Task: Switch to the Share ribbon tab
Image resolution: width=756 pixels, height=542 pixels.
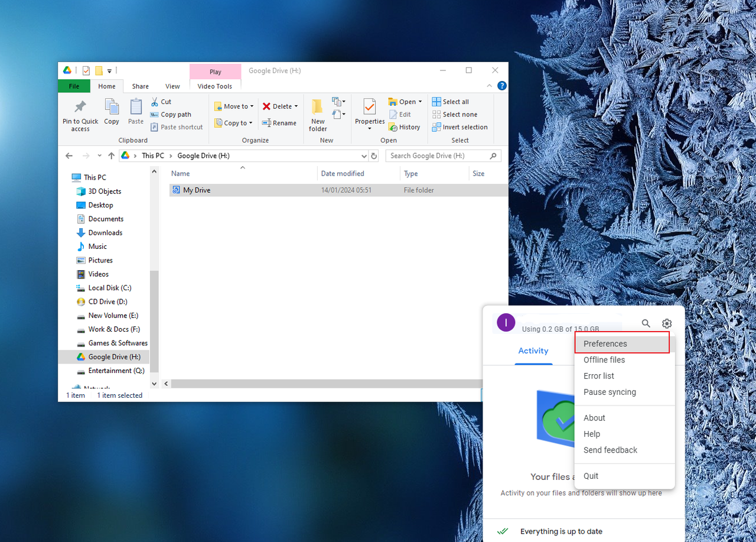Action: click(140, 86)
